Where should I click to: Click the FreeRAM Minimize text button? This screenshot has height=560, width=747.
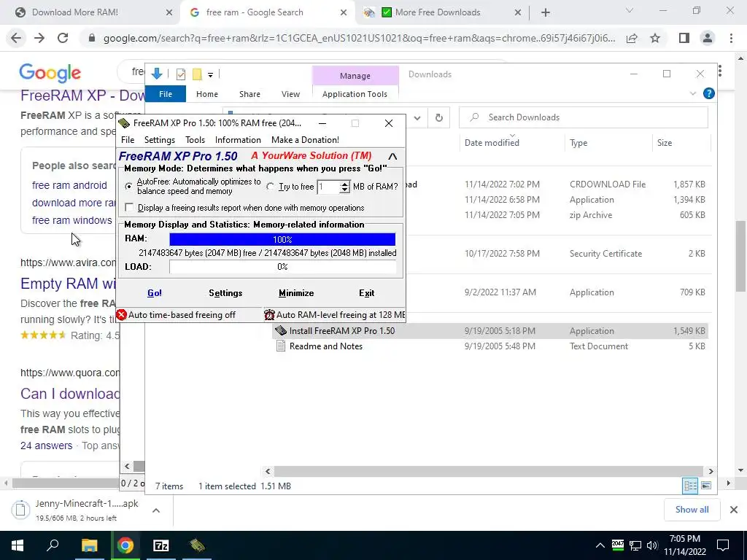[x=296, y=293]
